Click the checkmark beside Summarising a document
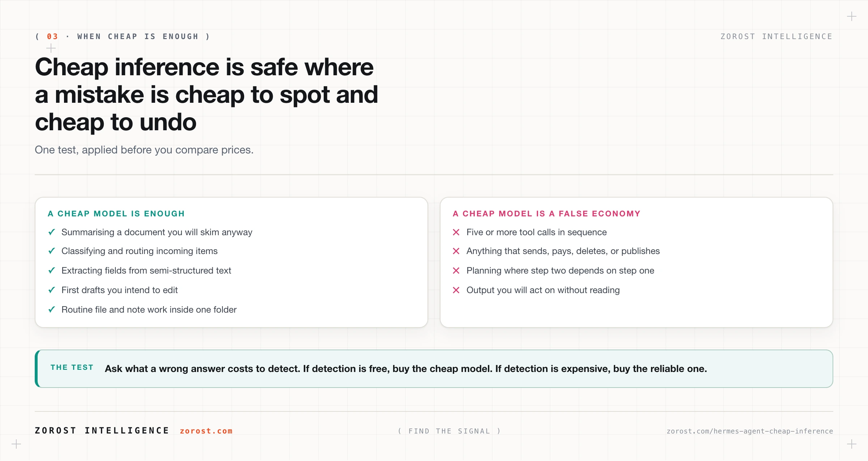The height and width of the screenshot is (461, 868). 52,232
